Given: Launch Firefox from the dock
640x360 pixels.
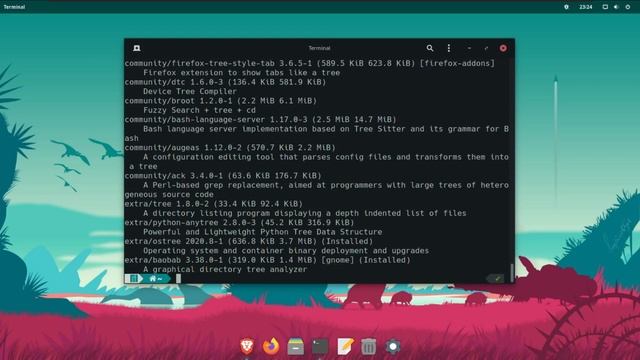Looking at the screenshot, I should click(271, 346).
